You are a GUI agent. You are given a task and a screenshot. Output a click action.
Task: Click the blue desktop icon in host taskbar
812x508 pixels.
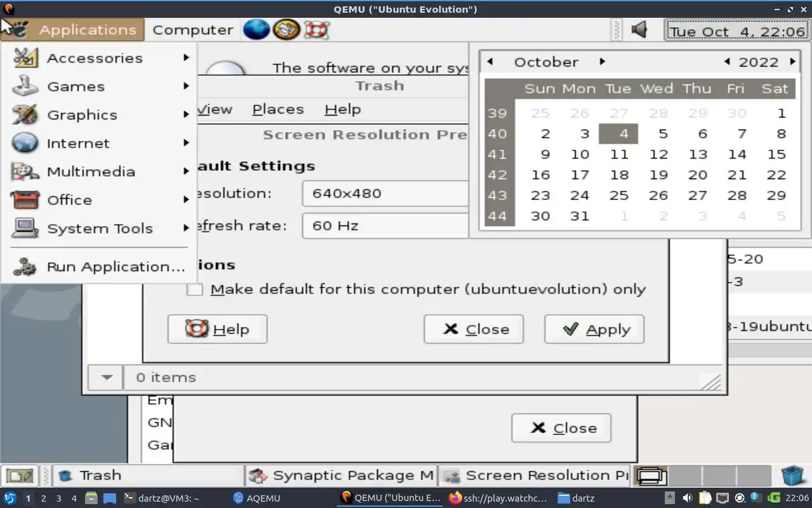click(x=109, y=498)
